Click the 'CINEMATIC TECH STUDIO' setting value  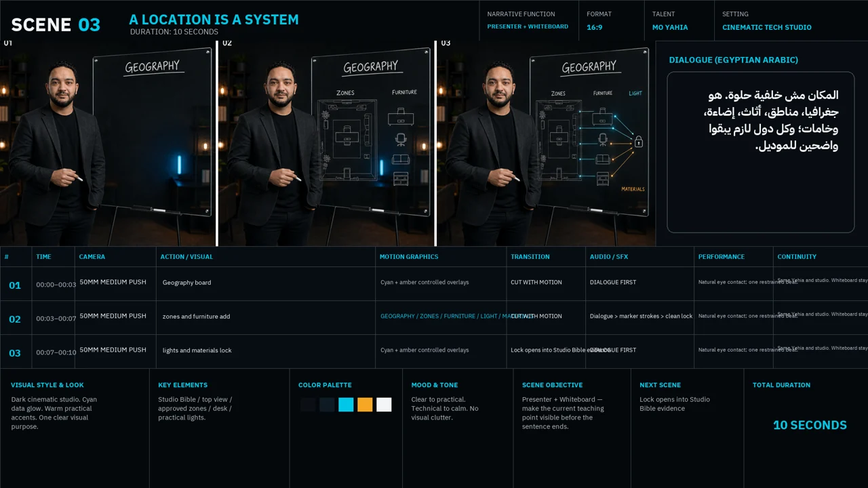pos(766,28)
